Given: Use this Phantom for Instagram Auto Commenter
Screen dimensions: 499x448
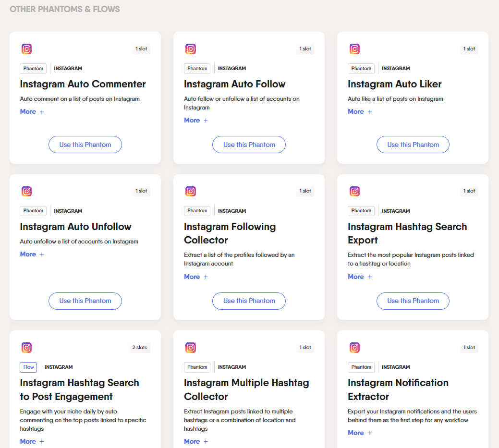Looking at the screenshot, I should pos(85,145).
